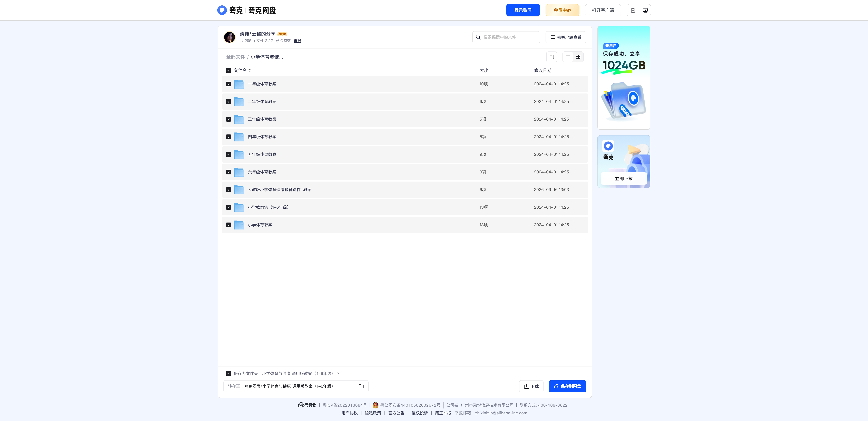The image size is (868, 421).
Task: Click the folder icon of 一年级体育教案
Action: [x=239, y=84]
